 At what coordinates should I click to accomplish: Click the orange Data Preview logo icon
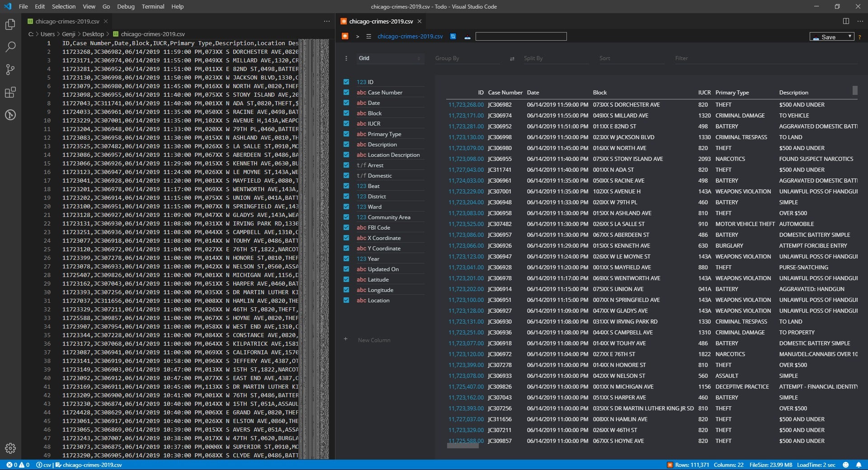[x=345, y=36]
